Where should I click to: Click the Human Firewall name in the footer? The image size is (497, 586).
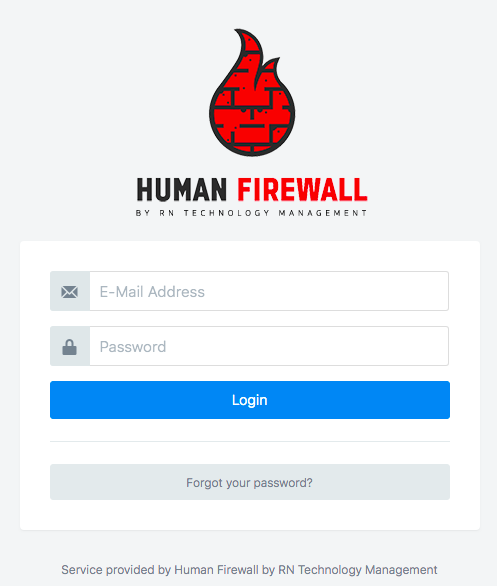216,570
